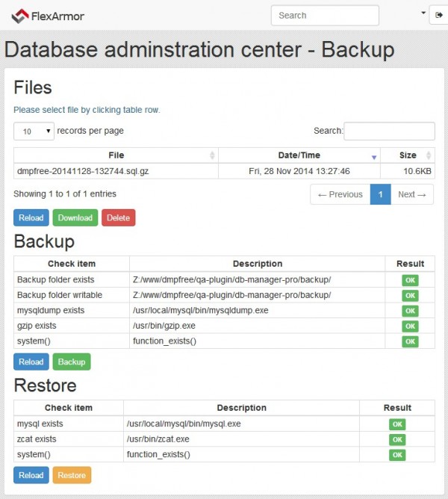Screen dimensions: 448x499
Task: Open the records per page dropdown
Action: point(34,131)
